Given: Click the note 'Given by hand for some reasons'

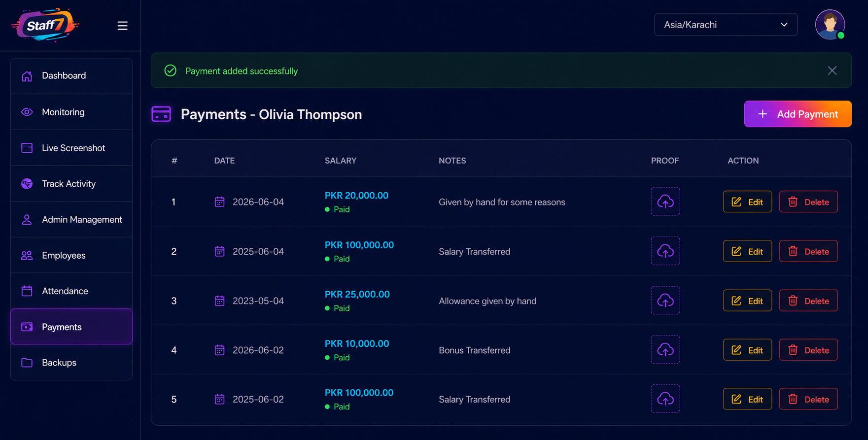Looking at the screenshot, I should 502,202.
